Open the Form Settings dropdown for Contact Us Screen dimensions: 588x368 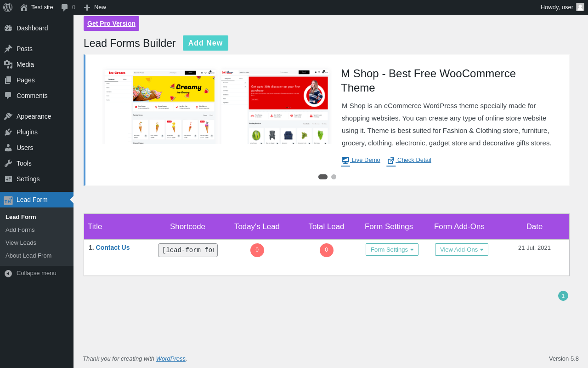[x=392, y=250]
